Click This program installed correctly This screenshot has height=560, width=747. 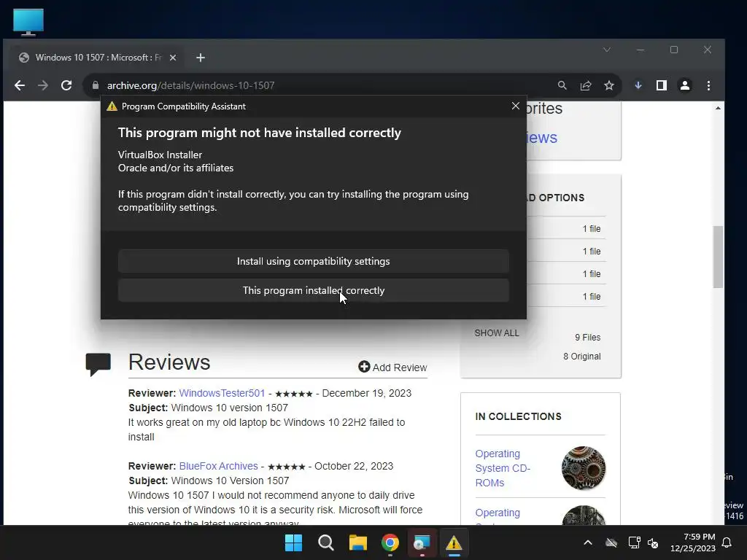tap(314, 290)
